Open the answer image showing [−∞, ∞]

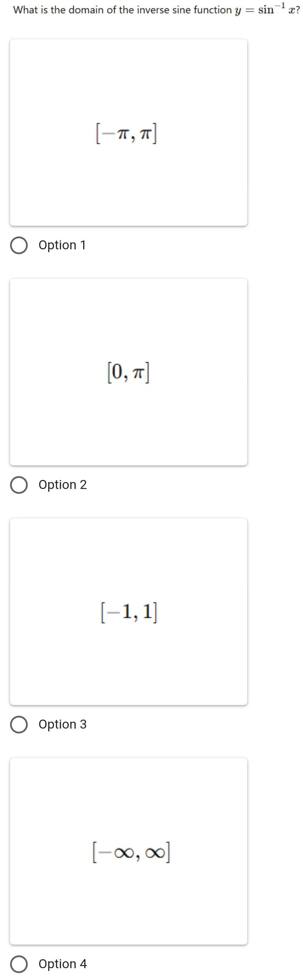click(129, 851)
